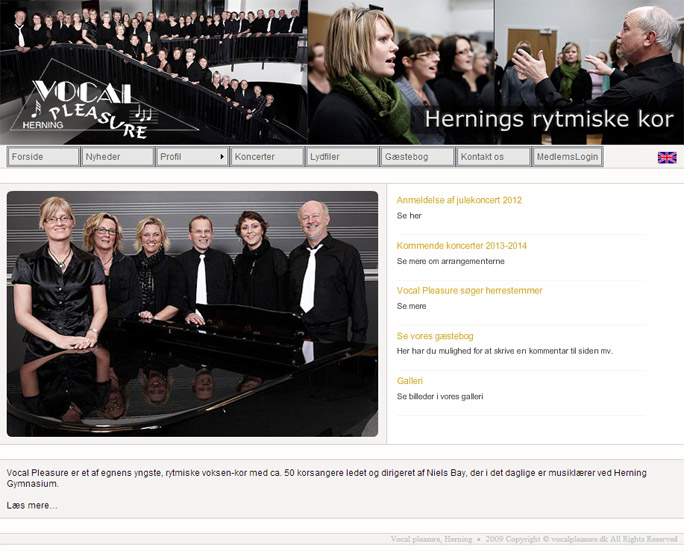Expand the Profil submenu arrow
The width and height of the screenshot is (684, 554).
coord(222,157)
